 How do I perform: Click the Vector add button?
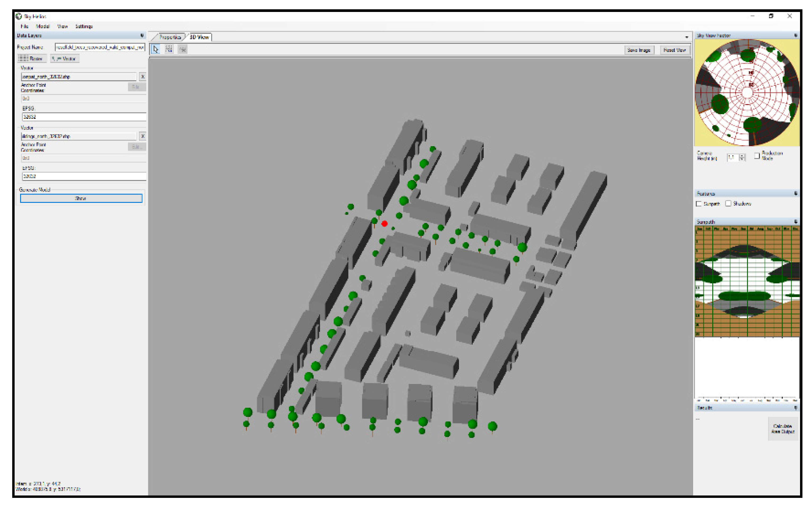coord(65,59)
